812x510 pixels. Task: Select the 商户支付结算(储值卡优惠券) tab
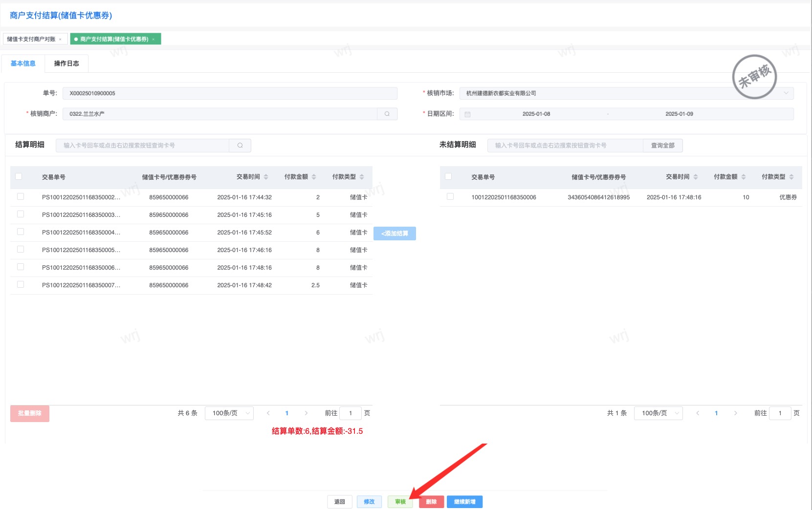[x=114, y=39]
